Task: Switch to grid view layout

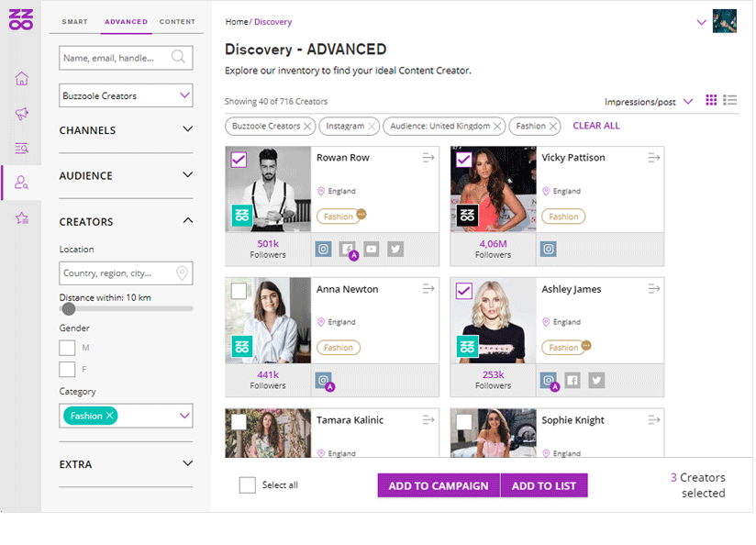Action: tap(711, 100)
